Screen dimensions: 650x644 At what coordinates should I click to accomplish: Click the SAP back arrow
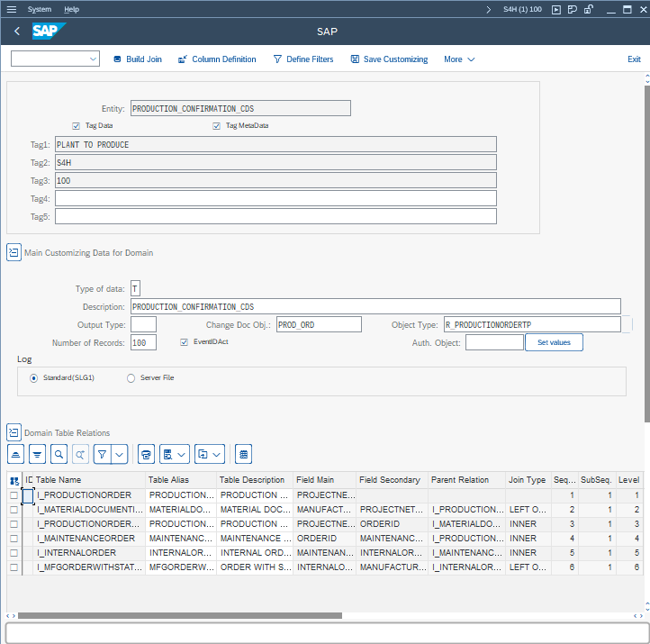[17, 32]
